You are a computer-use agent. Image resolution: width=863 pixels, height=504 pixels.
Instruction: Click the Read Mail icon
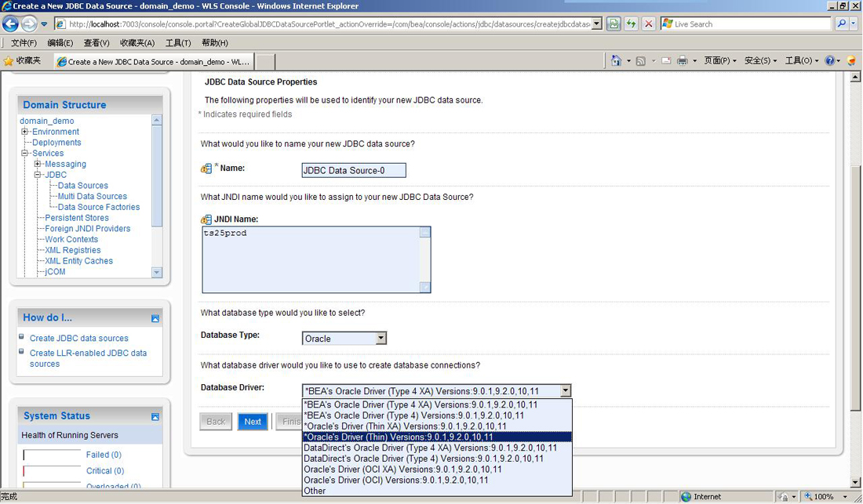(666, 61)
